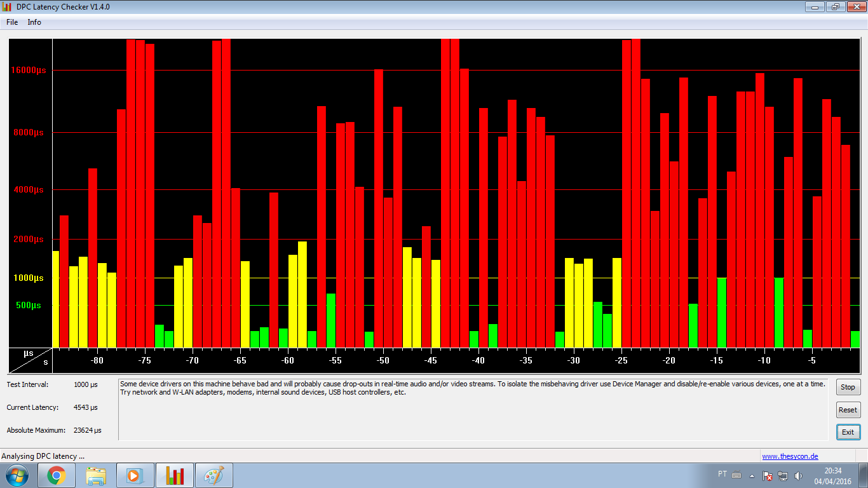Exit DPC Latency Checker via Exit button
Viewport: 868px width, 488px height.
pyautogui.click(x=848, y=432)
